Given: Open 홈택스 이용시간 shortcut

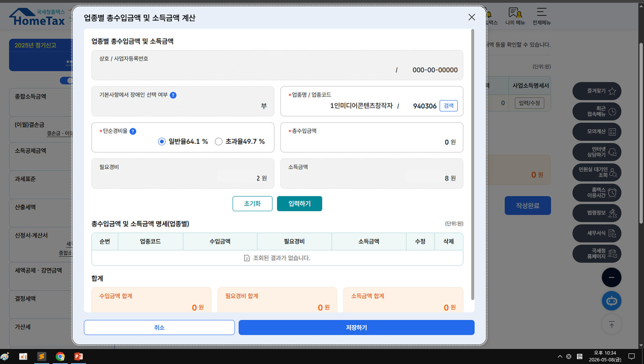Looking at the screenshot, I should click(x=597, y=193).
